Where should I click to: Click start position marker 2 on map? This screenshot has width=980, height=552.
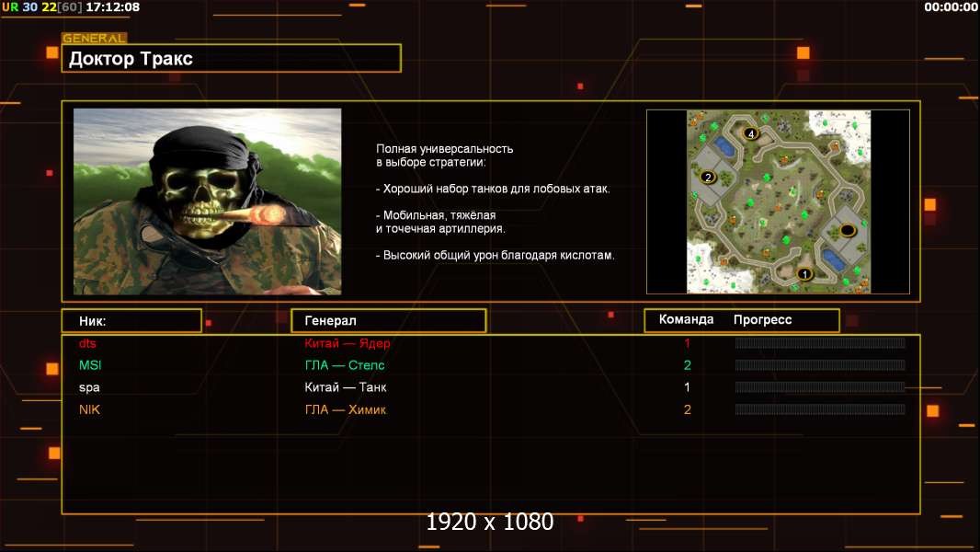click(x=708, y=177)
